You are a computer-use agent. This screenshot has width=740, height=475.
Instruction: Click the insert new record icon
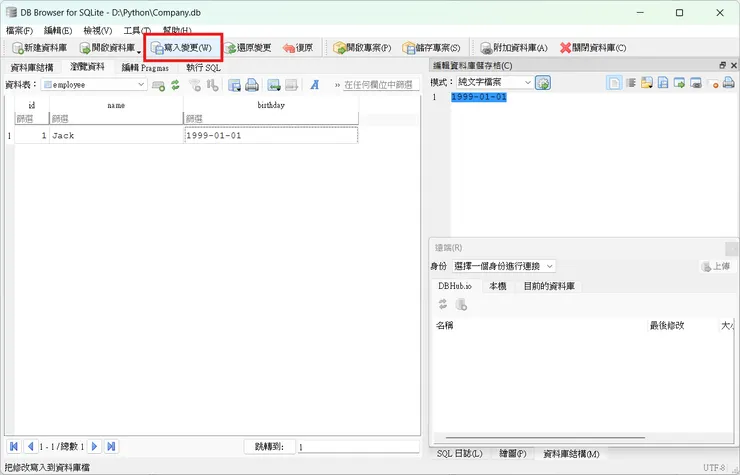(x=274, y=85)
